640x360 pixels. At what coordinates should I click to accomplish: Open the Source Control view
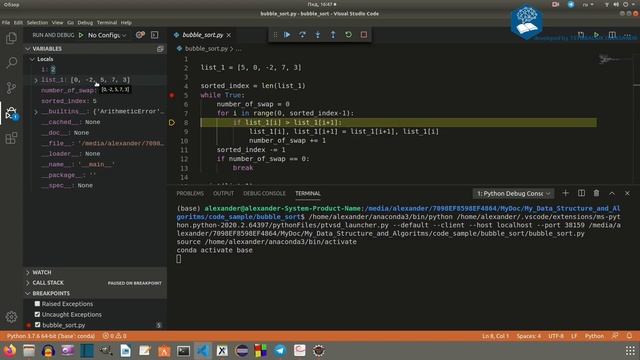11,87
